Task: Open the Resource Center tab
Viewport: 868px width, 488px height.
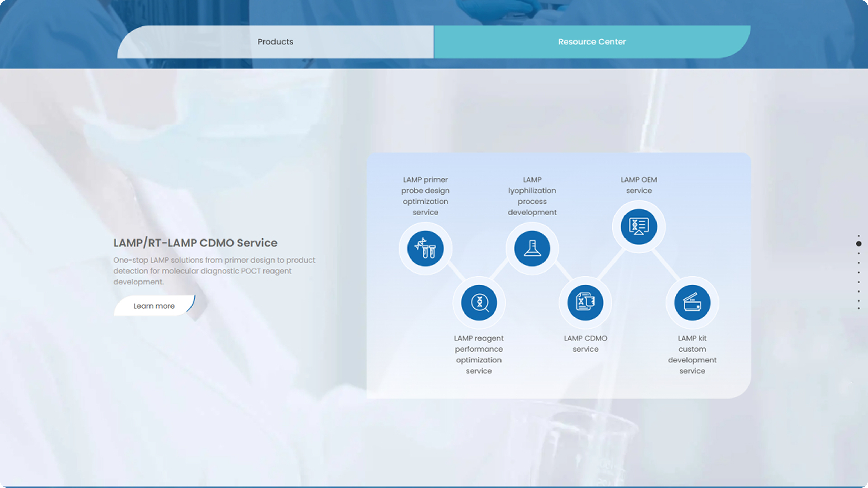Action: click(592, 42)
